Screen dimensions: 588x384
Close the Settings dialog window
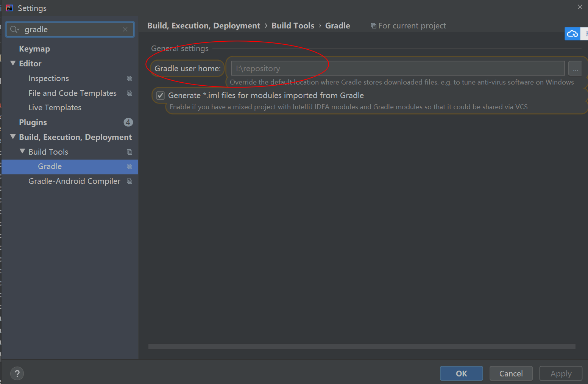coord(580,7)
